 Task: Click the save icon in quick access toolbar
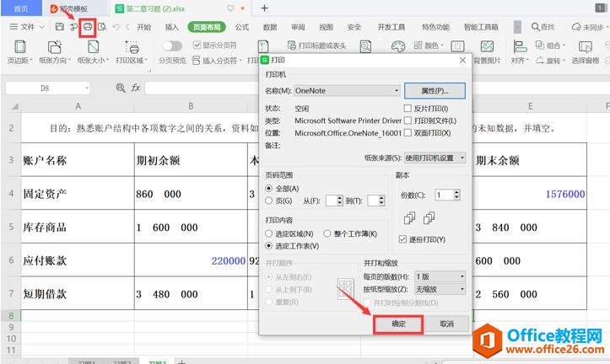coord(59,27)
